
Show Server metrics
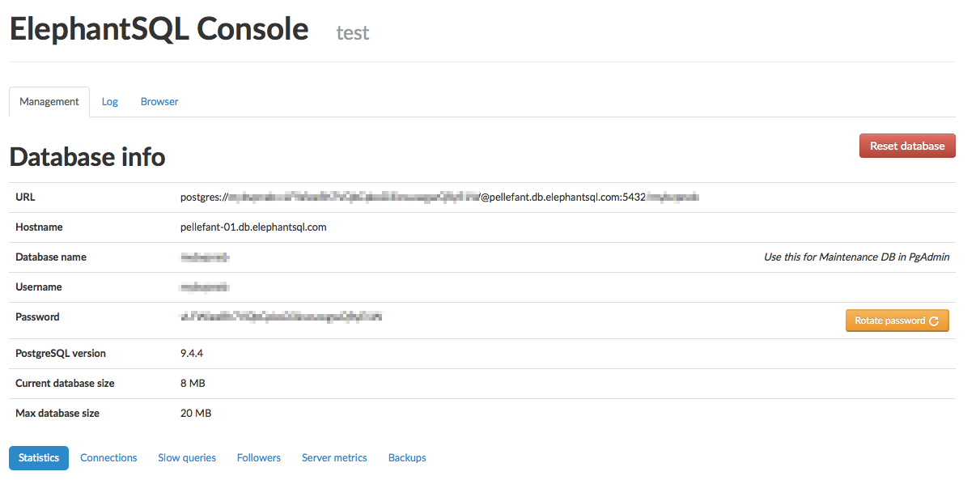[333, 457]
